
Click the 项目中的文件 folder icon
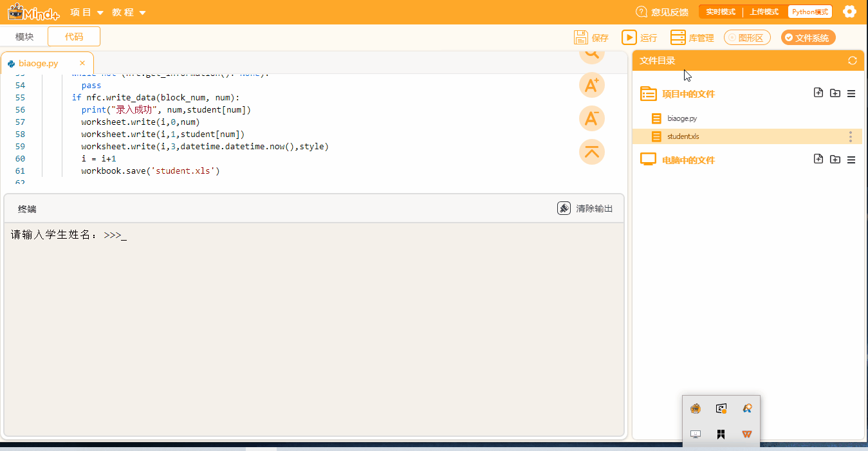tap(649, 93)
